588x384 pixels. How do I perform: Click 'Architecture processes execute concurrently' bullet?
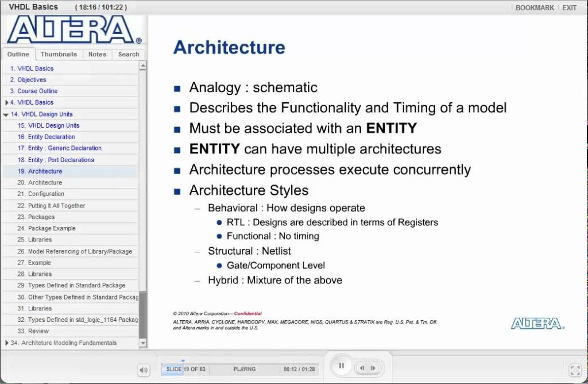(x=330, y=170)
